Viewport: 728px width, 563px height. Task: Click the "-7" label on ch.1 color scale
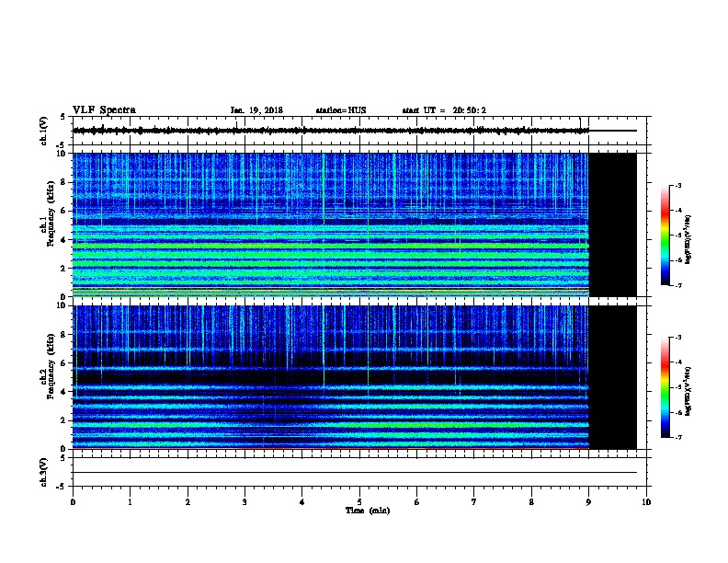tap(677, 285)
